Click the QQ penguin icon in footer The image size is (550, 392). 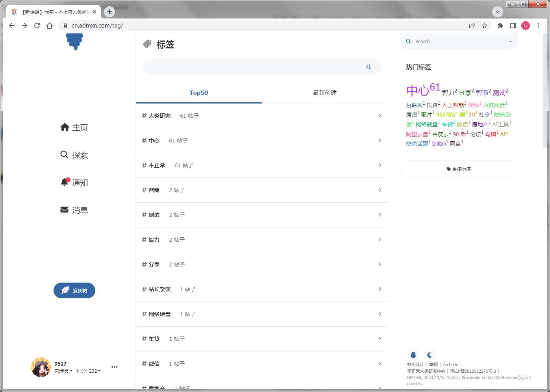click(413, 355)
